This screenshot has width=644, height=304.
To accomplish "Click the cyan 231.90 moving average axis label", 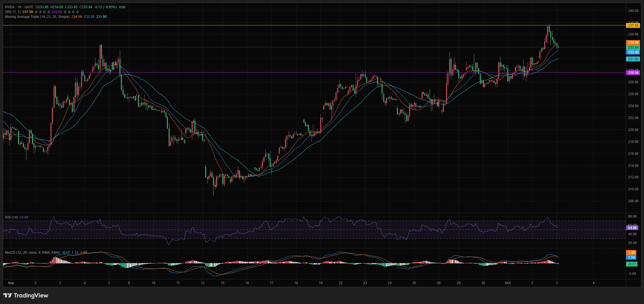I will 633,59.
